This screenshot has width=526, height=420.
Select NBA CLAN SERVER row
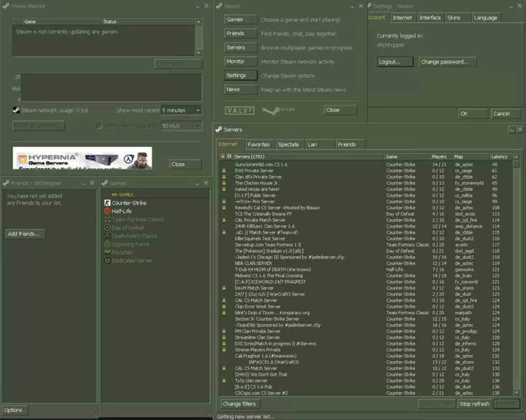coord(366,263)
